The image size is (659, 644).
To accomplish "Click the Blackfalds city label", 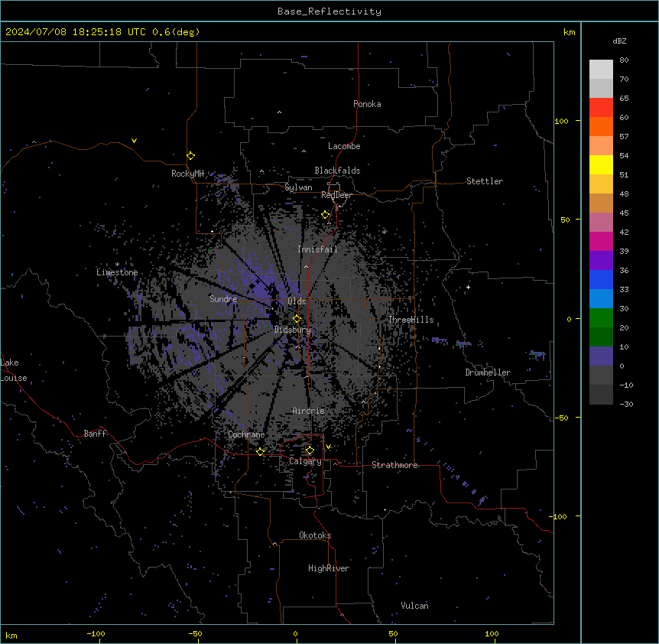I will coord(337,171).
